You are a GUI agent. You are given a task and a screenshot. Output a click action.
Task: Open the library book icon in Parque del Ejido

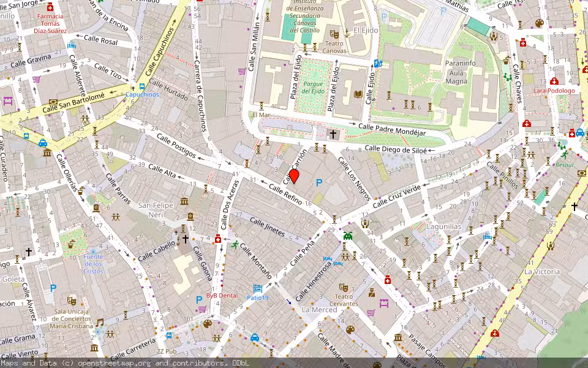[x=357, y=94]
